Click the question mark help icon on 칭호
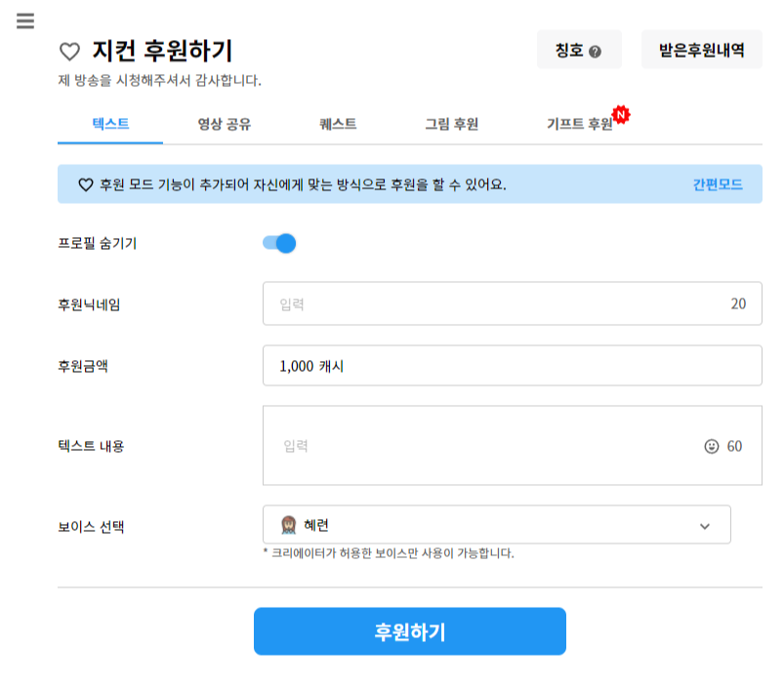784x685 pixels. tap(595, 51)
